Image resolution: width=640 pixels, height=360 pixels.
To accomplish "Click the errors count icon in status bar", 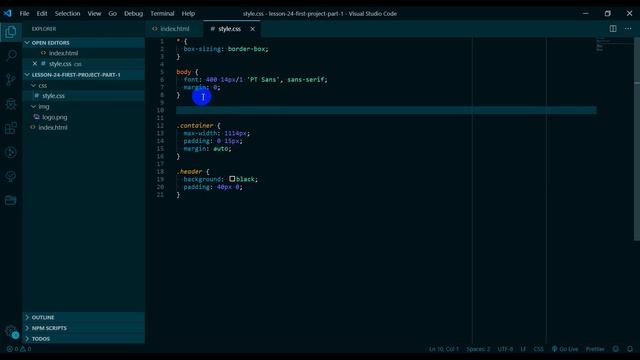I will (9, 349).
